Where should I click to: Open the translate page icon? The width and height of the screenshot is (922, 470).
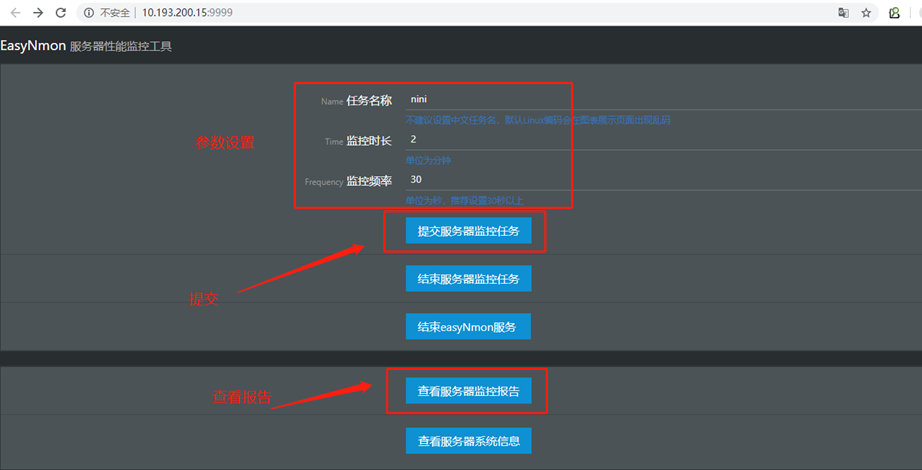pos(843,13)
